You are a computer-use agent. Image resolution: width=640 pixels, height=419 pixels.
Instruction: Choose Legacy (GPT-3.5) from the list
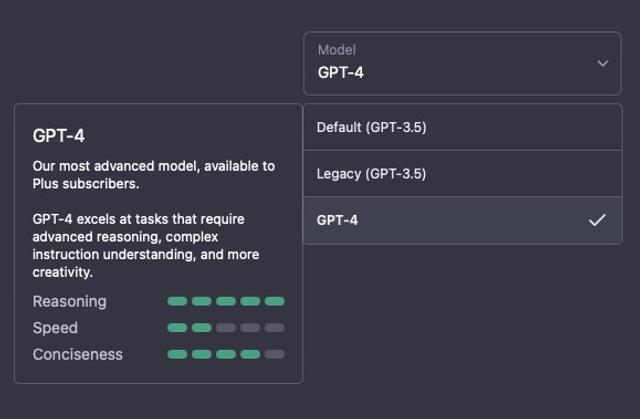click(x=462, y=174)
